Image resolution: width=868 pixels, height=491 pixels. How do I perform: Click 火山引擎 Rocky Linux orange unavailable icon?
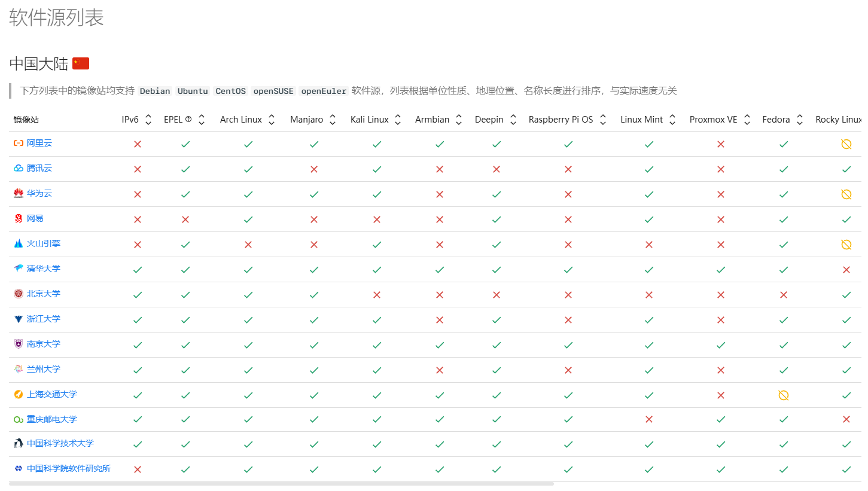point(846,245)
